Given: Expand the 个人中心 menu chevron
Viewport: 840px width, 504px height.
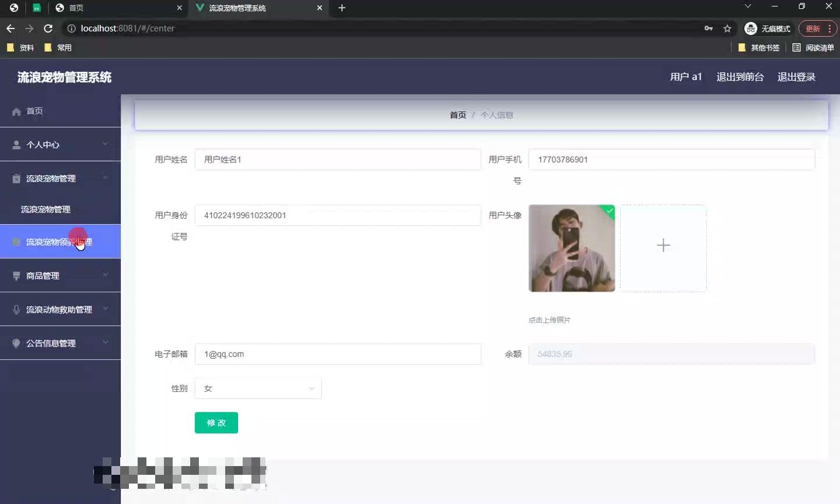Looking at the screenshot, I should (x=106, y=143).
